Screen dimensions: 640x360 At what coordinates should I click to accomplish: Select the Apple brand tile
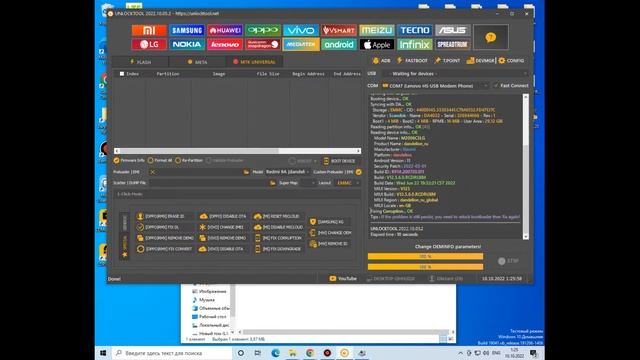(x=377, y=44)
